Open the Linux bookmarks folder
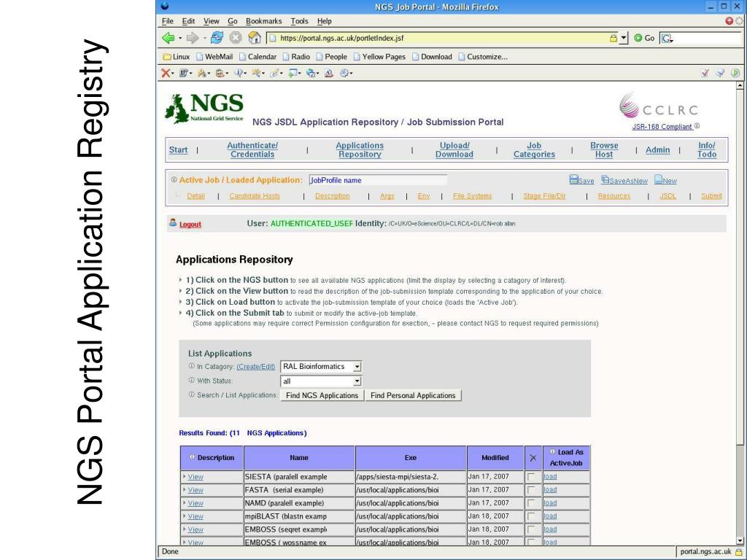The width and height of the screenshot is (747, 560). click(177, 57)
